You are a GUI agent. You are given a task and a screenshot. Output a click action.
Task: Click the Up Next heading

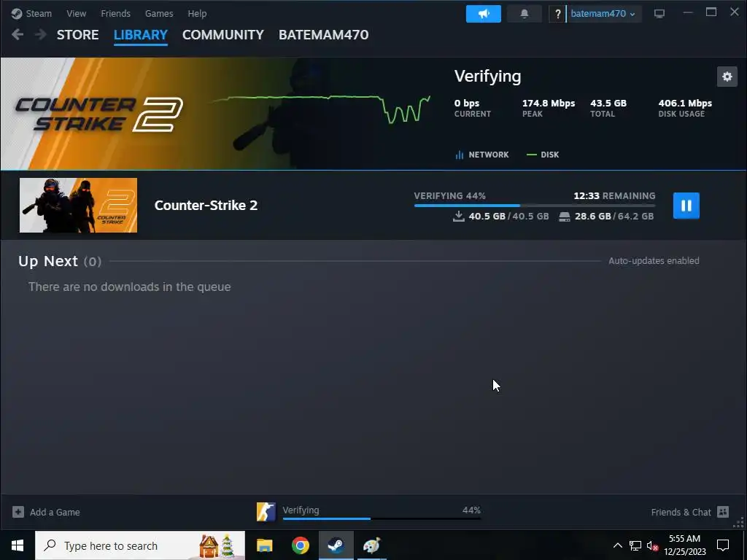pos(47,261)
